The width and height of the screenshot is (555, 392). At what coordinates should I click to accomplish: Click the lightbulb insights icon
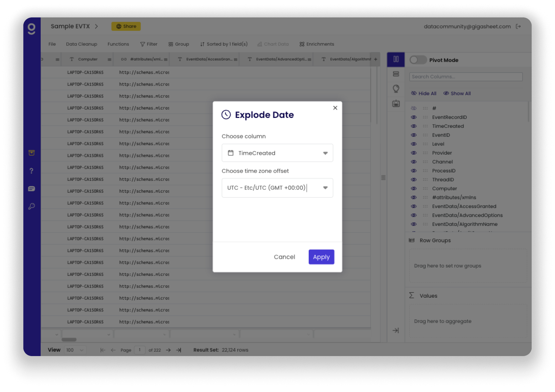point(396,89)
